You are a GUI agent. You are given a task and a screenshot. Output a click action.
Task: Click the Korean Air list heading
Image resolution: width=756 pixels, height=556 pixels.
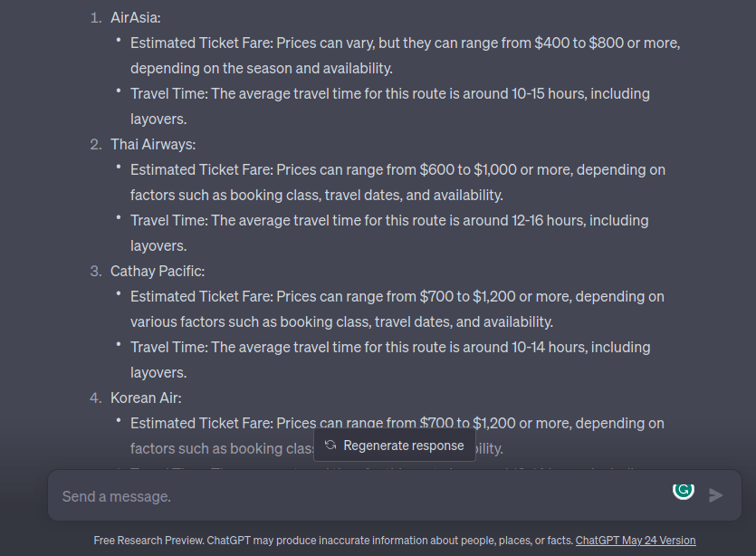click(146, 398)
